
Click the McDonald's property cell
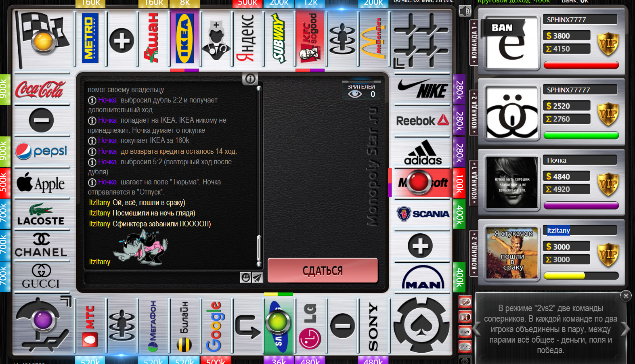(373, 39)
